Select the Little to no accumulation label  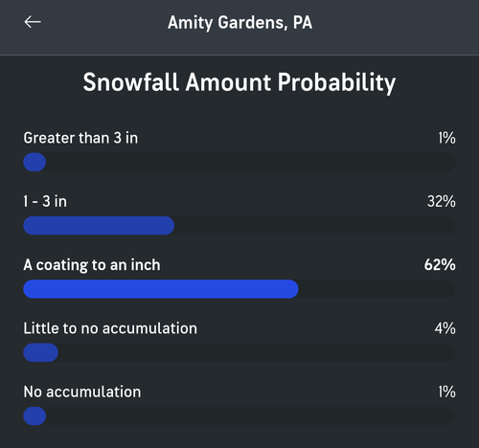(x=110, y=328)
